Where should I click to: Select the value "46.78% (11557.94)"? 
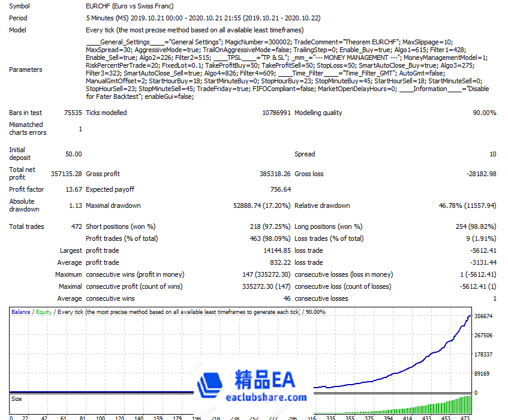point(467,206)
